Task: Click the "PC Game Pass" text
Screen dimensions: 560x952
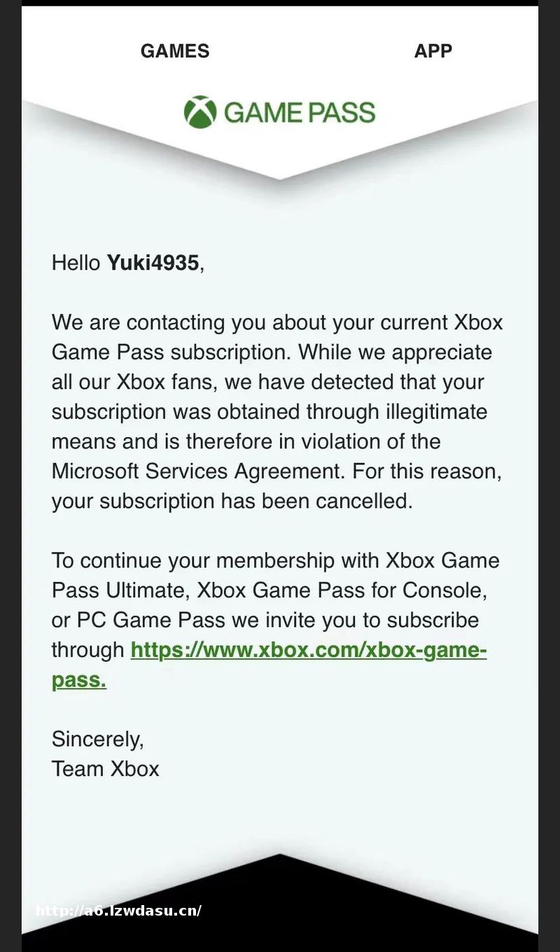Action: 150,620
